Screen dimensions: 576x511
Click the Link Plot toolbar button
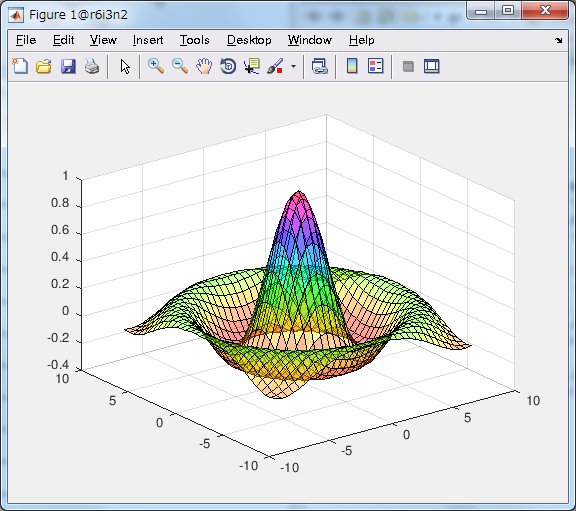click(320, 66)
